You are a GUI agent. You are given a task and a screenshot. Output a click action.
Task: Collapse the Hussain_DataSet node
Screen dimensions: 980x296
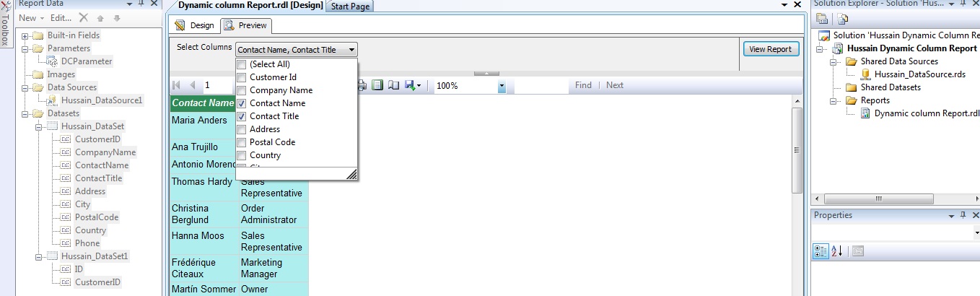coord(38,126)
